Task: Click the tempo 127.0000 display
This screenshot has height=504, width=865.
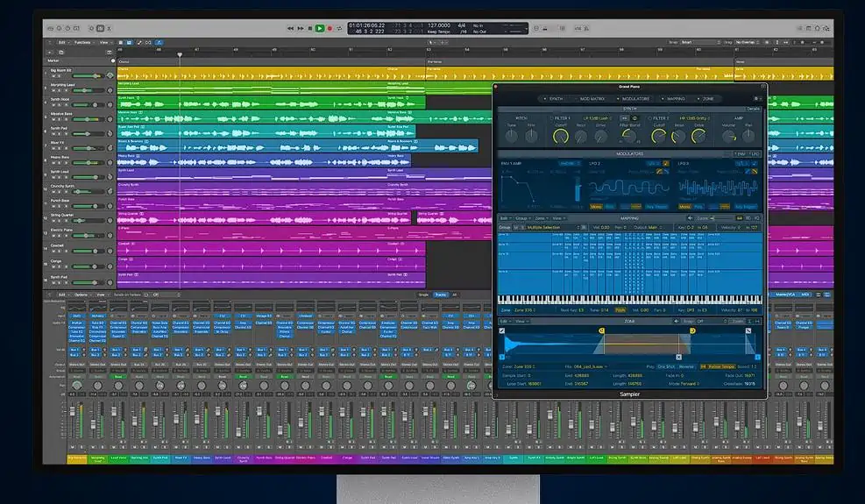Action: [x=439, y=25]
